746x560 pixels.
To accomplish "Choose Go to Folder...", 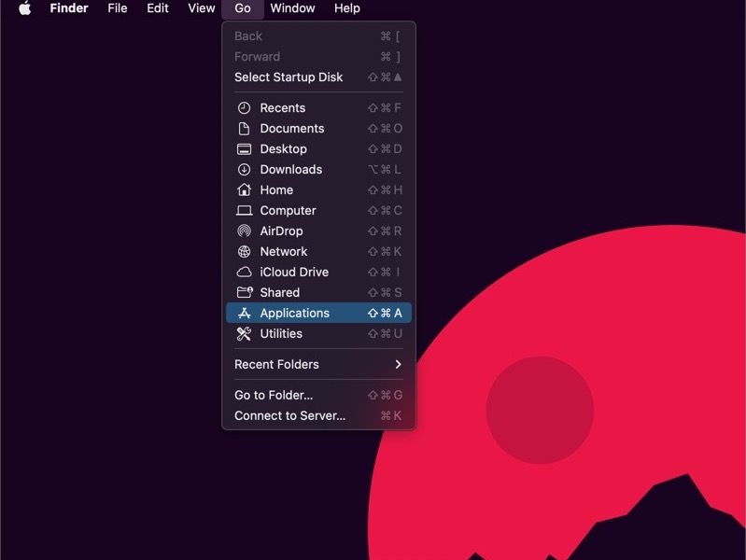I will (x=318, y=395).
